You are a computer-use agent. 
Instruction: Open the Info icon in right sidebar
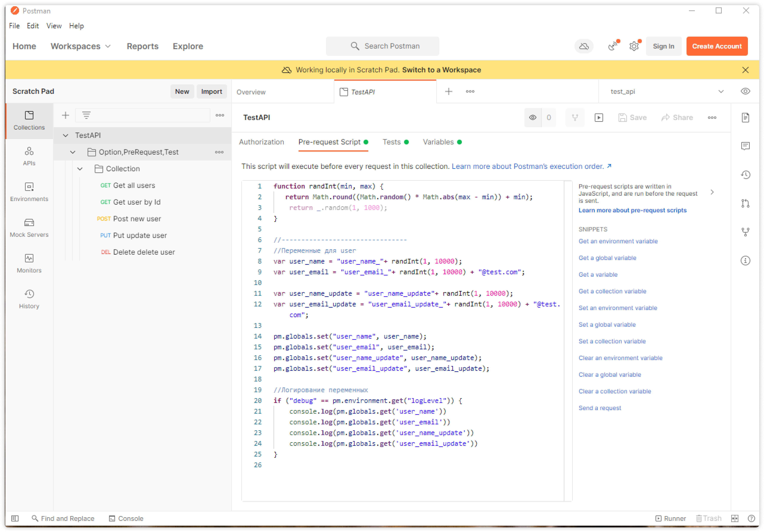pyautogui.click(x=745, y=261)
